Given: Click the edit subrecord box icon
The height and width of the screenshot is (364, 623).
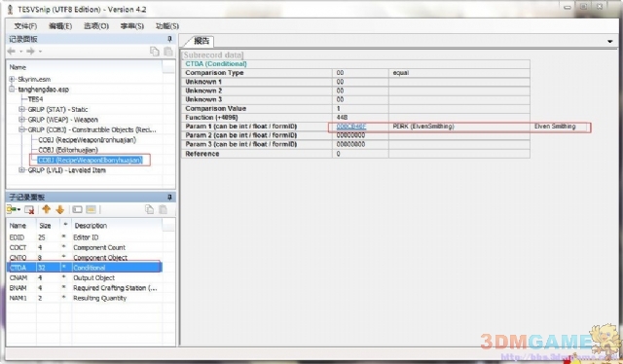Looking at the screenshot, I should click(77, 209).
